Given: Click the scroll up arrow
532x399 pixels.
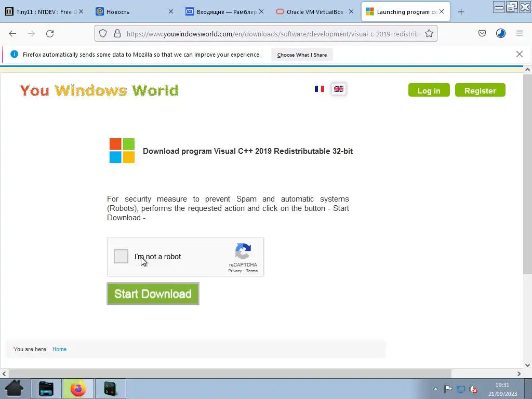Looking at the screenshot, I should [527, 70].
